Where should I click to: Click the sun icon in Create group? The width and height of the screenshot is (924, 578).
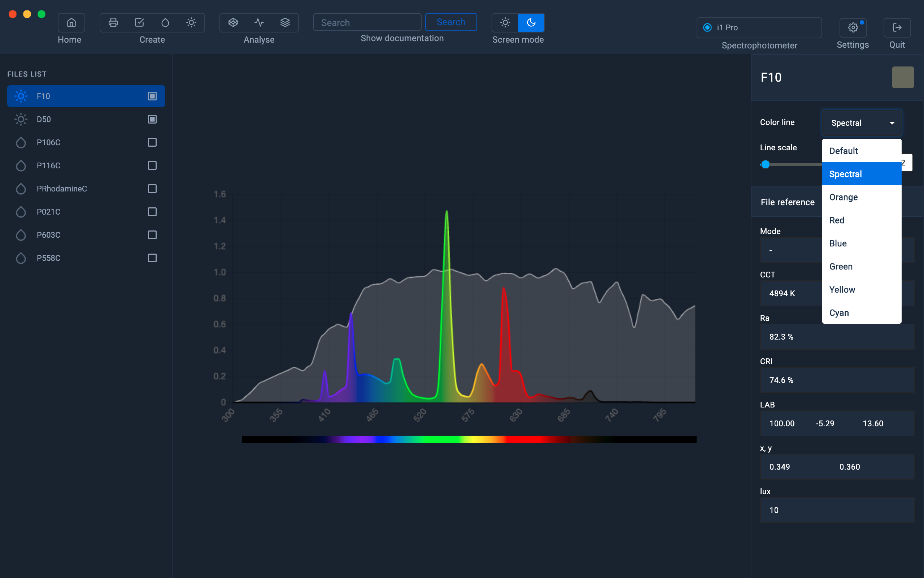coord(191,22)
